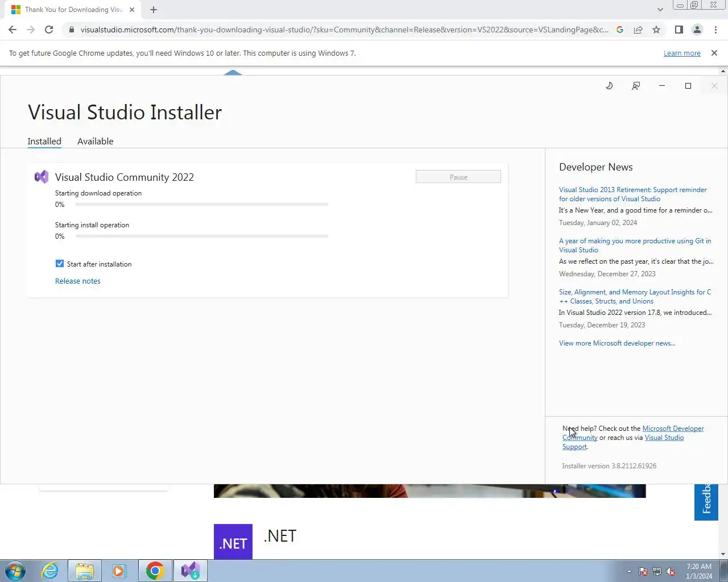Click the Chrome address bar URL
The height and width of the screenshot is (582, 728).
click(344, 30)
